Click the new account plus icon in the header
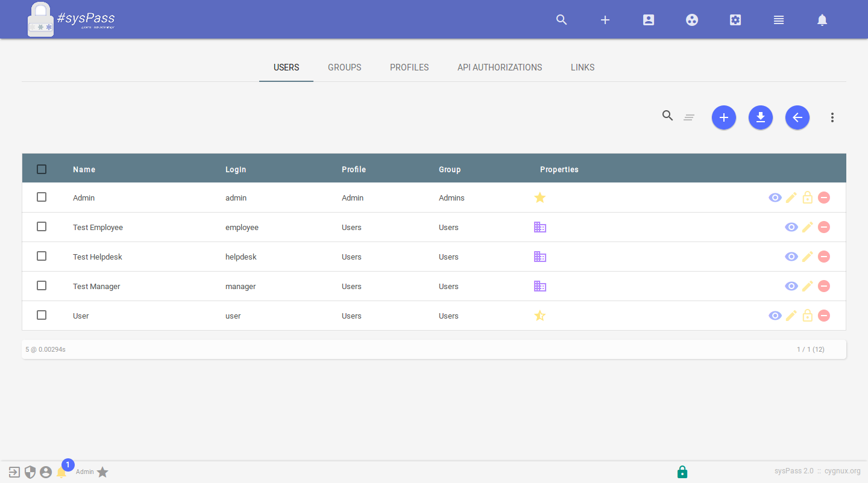This screenshot has width=868, height=483. click(605, 20)
